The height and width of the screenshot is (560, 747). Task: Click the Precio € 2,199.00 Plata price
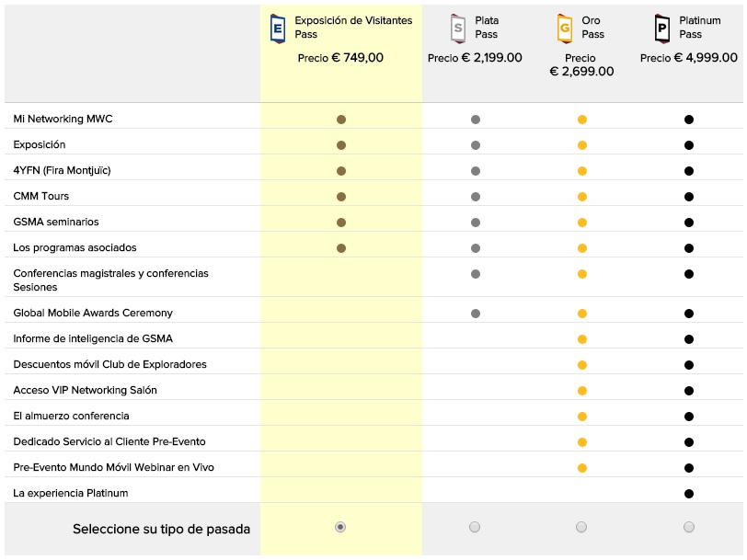475,58
